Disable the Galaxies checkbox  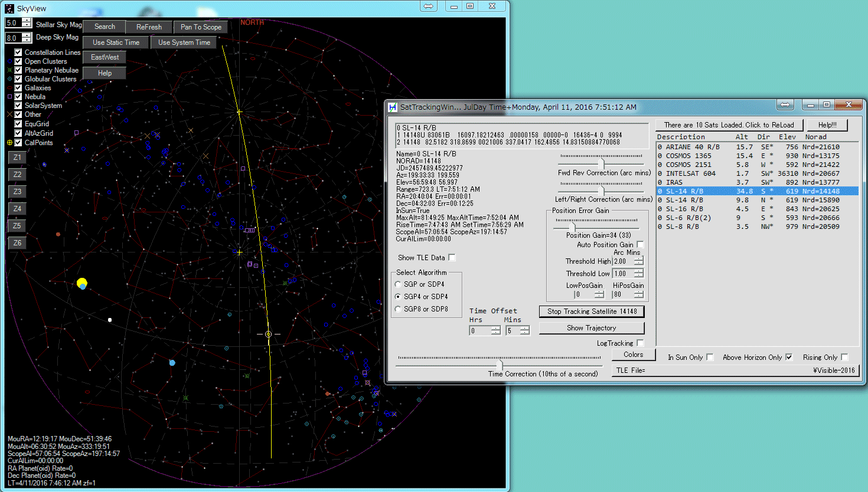click(x=18, y=88)
